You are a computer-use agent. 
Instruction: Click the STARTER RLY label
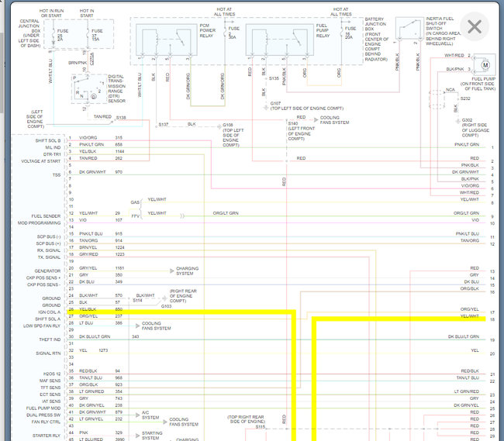tap(47, 436)
